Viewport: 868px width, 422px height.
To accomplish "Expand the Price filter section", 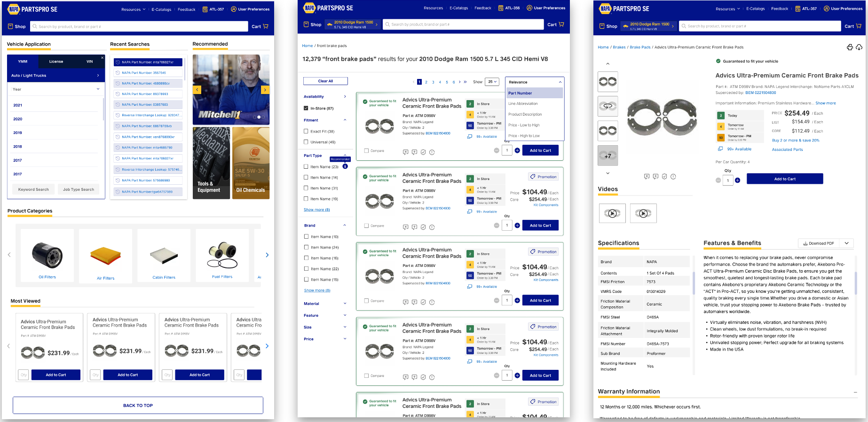I will point(345,339).
